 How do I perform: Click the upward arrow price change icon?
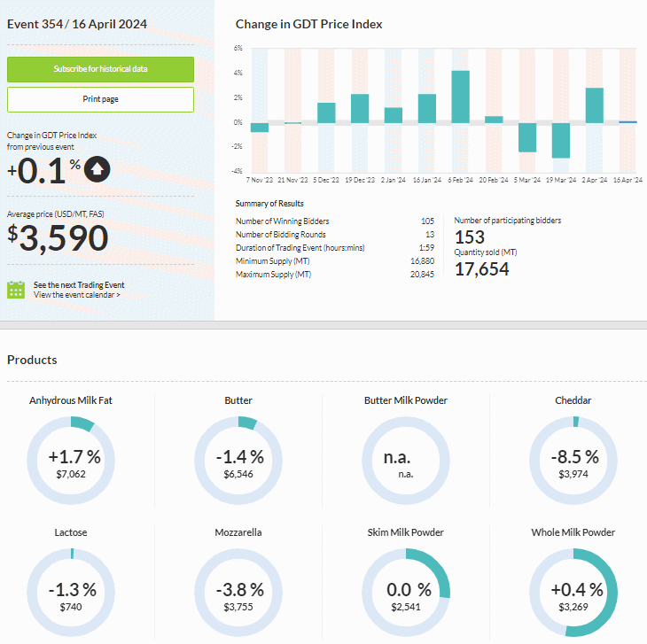(97, 169)
